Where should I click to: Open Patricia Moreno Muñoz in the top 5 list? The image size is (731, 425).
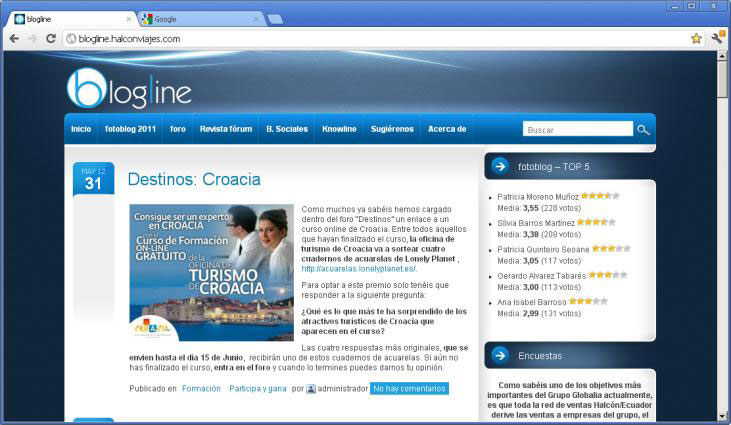click(538, 197)
